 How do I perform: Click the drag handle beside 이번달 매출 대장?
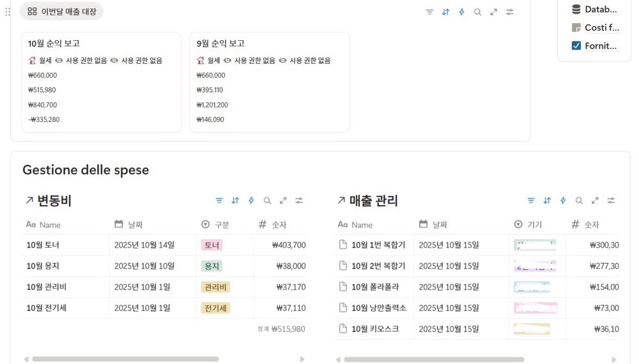click(x=8, y=11)
